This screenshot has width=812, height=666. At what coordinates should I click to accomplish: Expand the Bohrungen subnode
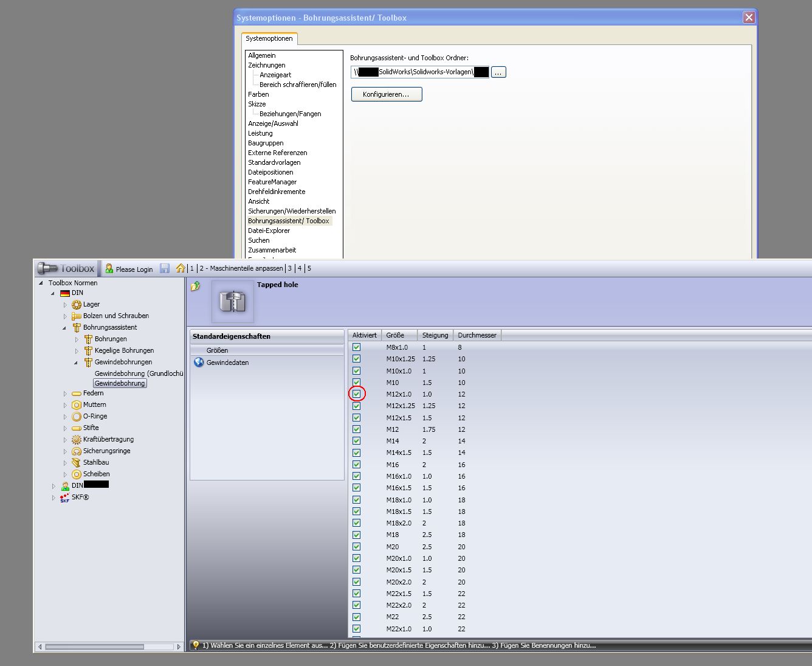[x=77, y=339]
